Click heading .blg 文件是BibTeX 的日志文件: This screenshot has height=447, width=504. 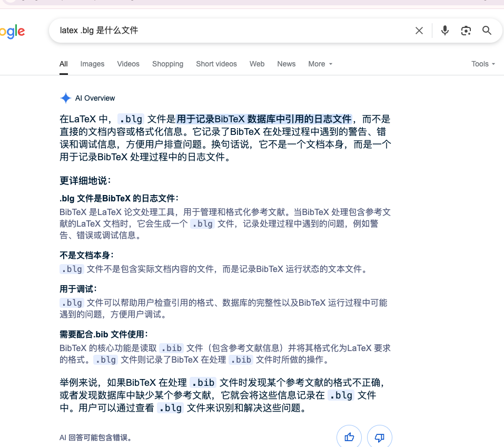tap(119, 198)
